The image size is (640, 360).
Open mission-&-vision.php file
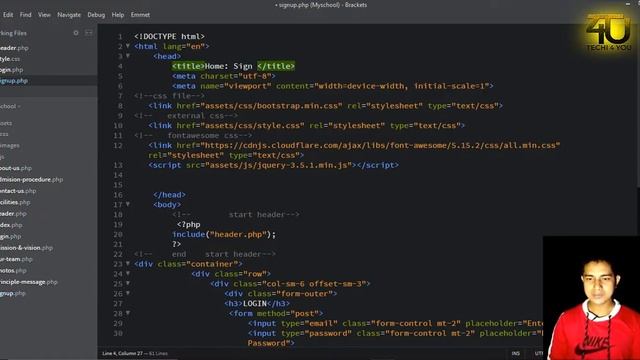coord(27,248)
